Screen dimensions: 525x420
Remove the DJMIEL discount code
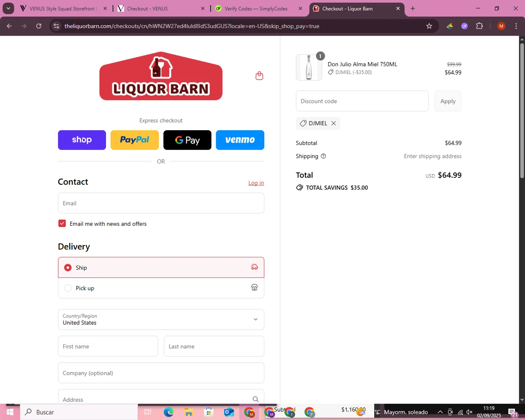click(x=334, y=123)
